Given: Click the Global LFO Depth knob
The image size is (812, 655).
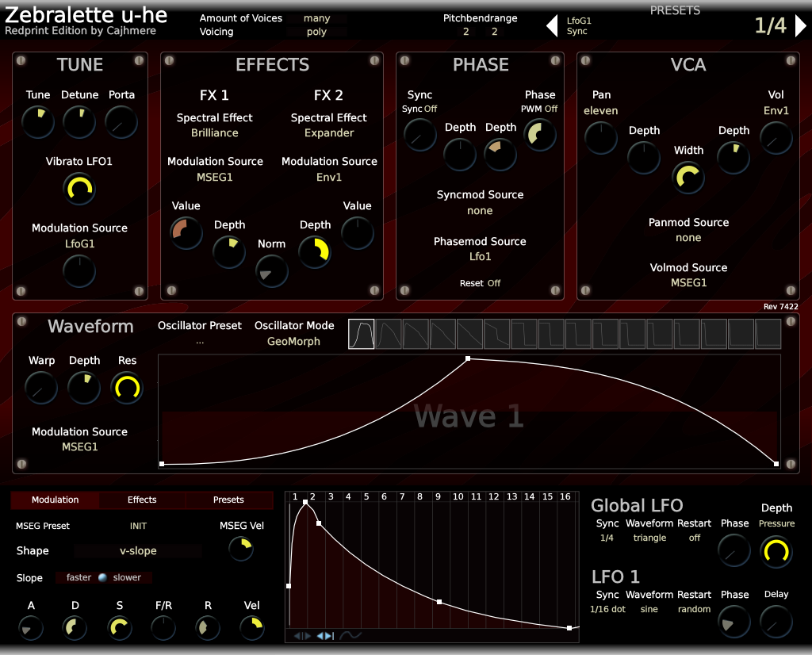Looking at the screenshot, I should pos(776,551).
